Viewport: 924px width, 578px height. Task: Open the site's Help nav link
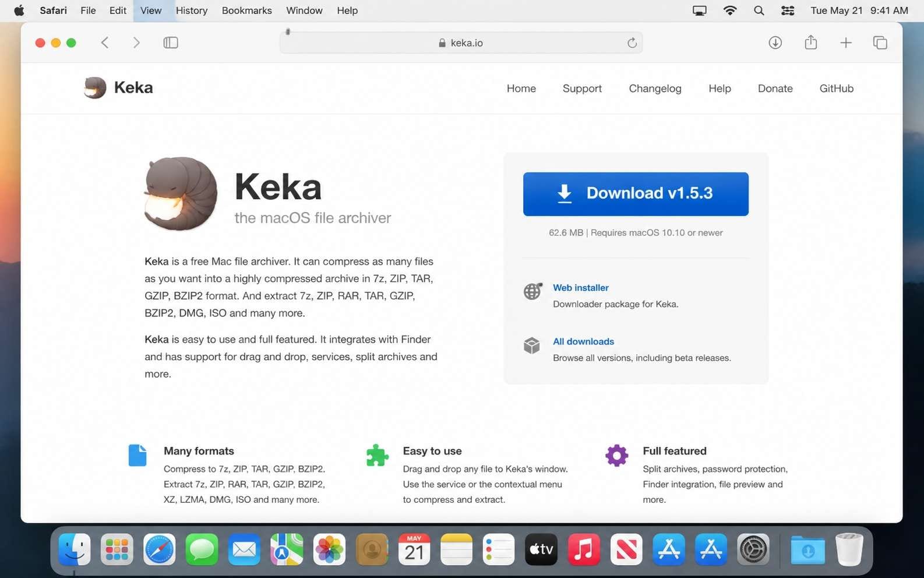(720, 89)
